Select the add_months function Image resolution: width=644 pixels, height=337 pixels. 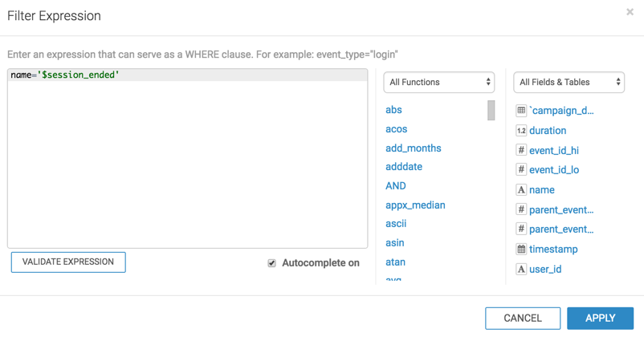[413, 148]
